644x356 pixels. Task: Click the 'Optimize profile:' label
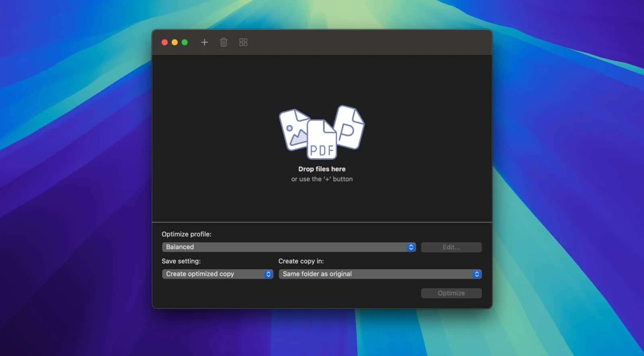pos(186,234)
